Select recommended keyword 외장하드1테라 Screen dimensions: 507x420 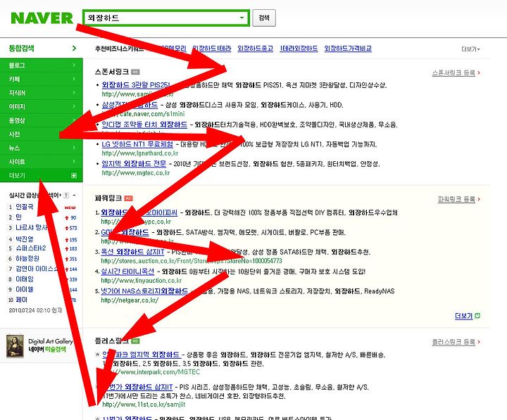(211, 49)
